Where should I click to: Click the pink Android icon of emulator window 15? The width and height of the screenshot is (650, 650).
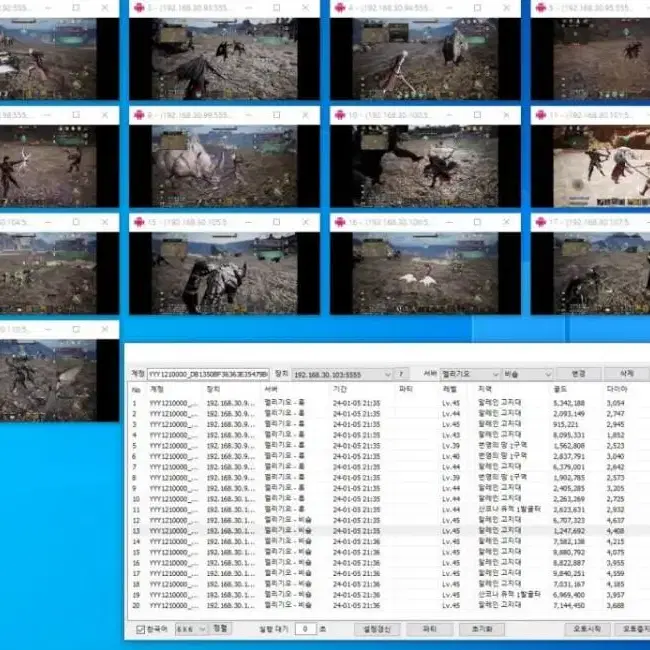pos(139,222)
